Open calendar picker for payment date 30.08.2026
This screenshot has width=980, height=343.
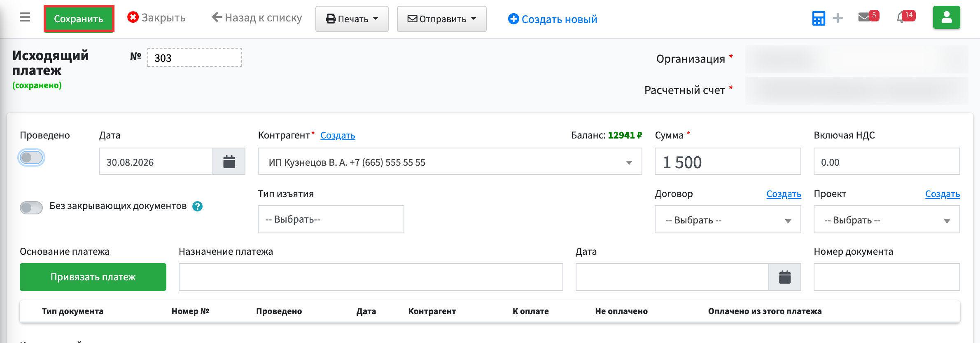tap(229, 161)
